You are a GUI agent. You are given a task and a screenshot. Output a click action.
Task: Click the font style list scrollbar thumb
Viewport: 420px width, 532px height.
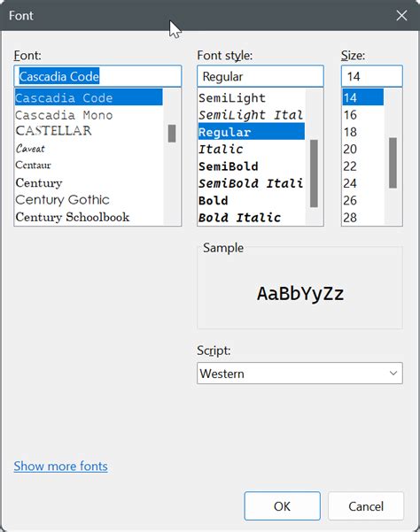314,173
